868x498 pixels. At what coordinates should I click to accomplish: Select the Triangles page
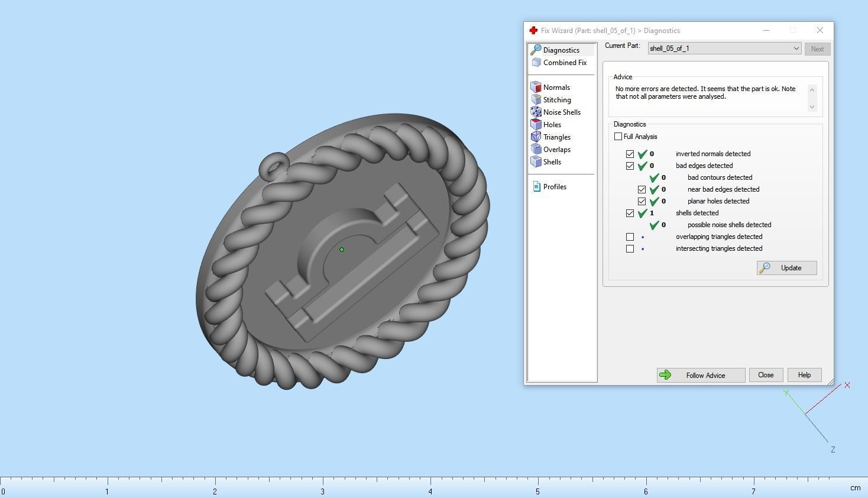[x=557, y=137]
